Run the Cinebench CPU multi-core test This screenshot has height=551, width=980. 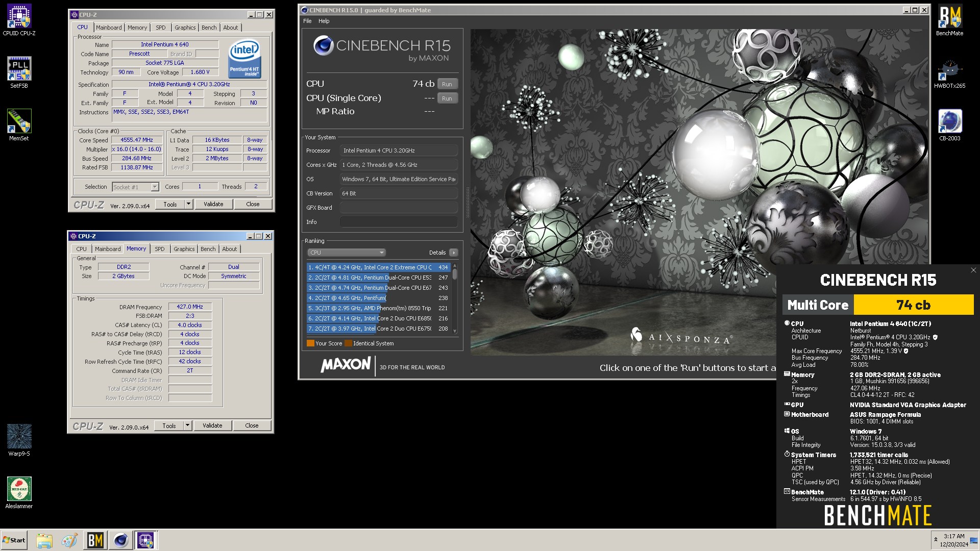click(x=447, y=84)
